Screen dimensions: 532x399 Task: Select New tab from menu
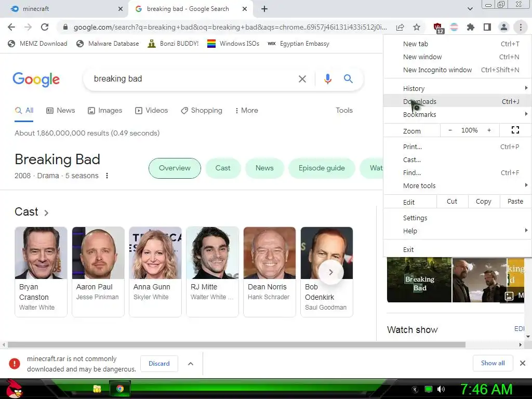point(457,44)
